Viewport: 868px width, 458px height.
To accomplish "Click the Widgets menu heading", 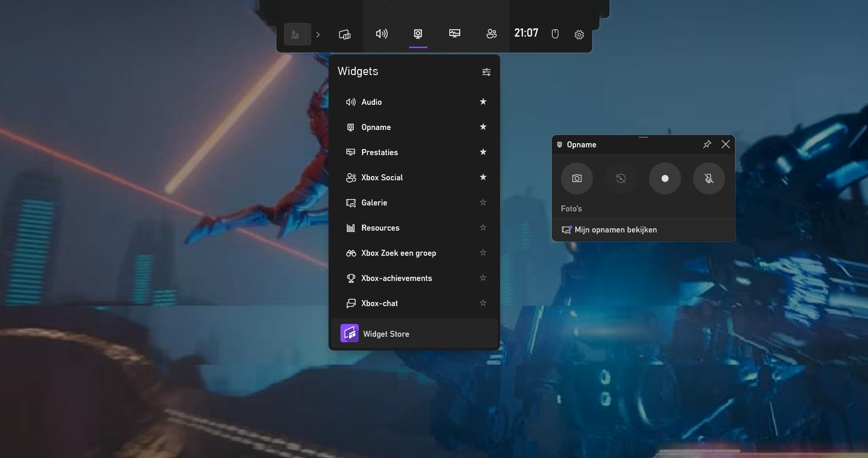I will click(358, 71).
